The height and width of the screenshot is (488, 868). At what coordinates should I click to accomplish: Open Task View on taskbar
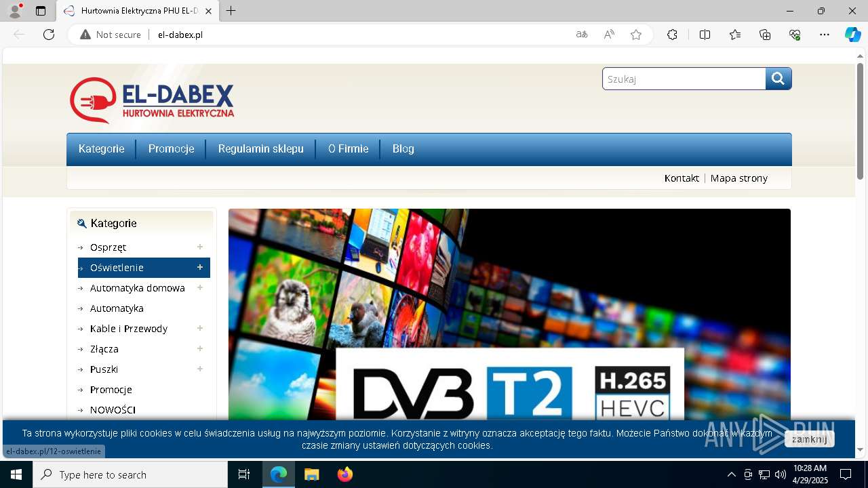pyautogui.click(x=244, y=474)
